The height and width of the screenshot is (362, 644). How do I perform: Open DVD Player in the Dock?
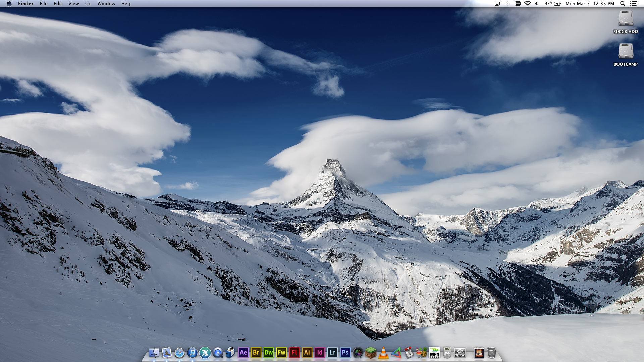coord(447,353)
